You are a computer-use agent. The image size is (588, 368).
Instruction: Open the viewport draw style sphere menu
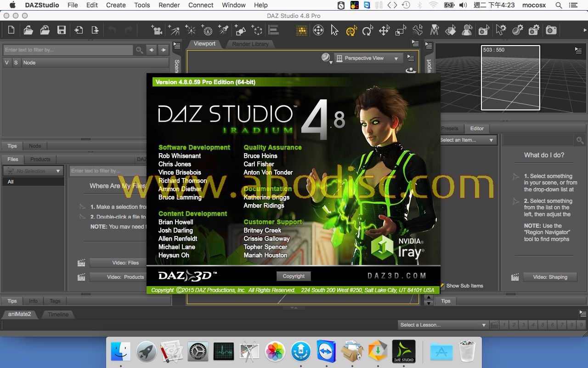[326, 58]
